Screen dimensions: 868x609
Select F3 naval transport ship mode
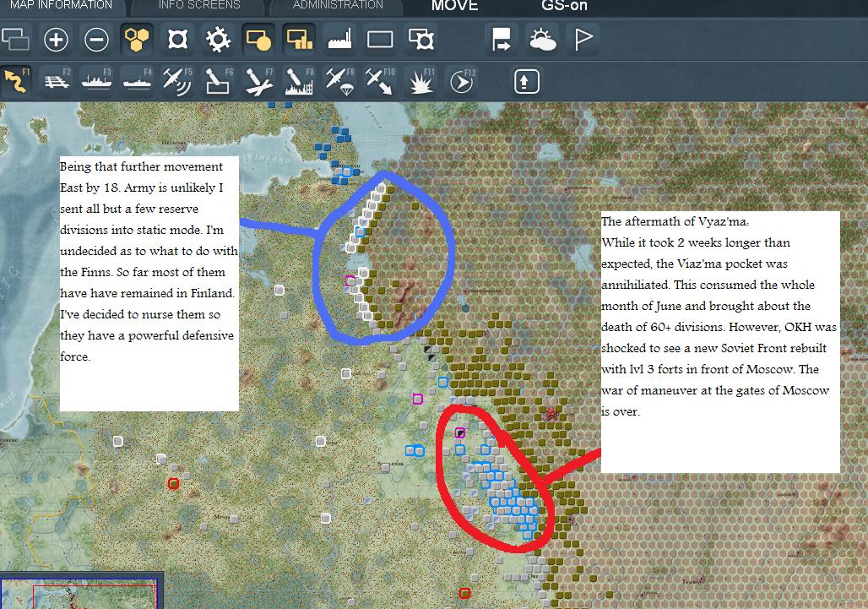coord(96,81)
